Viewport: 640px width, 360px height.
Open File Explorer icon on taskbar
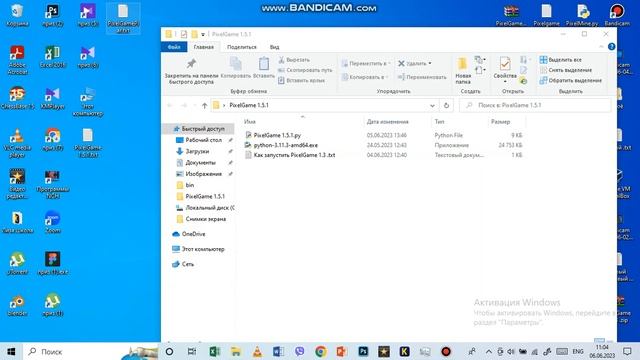(x=236, y=351)
